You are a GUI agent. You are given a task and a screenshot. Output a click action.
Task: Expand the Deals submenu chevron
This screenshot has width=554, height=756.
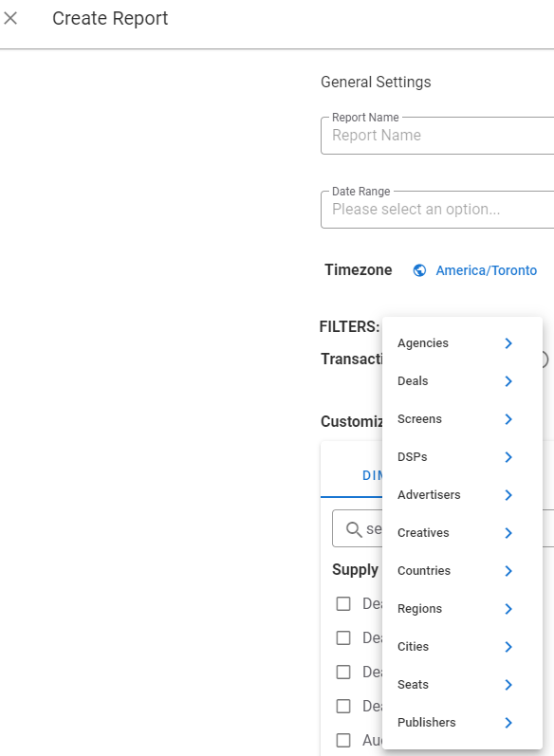click(508, 381)
